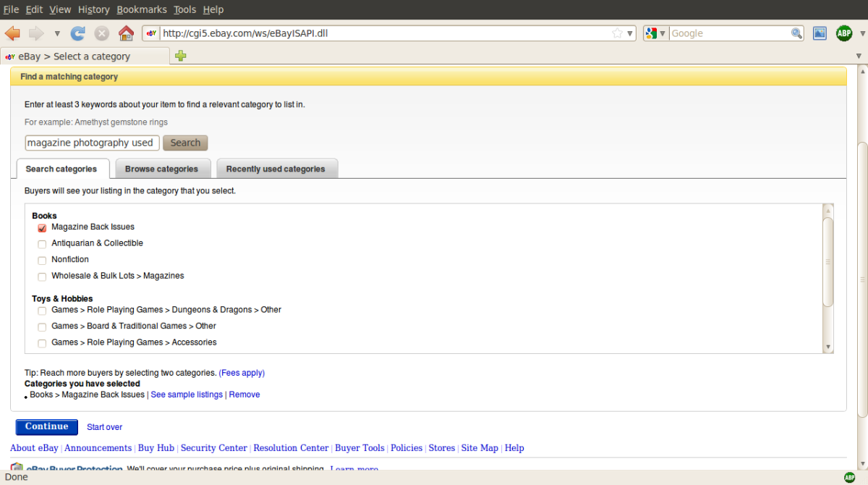
Task: Navigate back using the browser back arrow
Action: pos(12,33)
